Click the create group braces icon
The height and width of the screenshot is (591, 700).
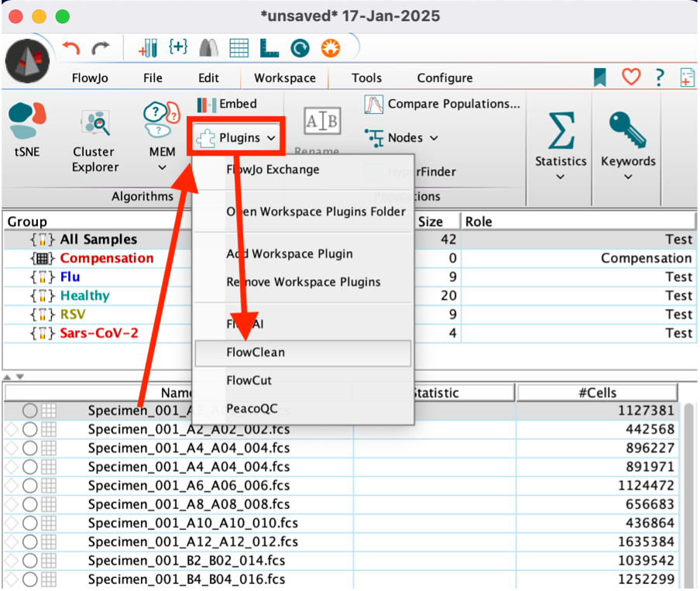coord(178,46)
